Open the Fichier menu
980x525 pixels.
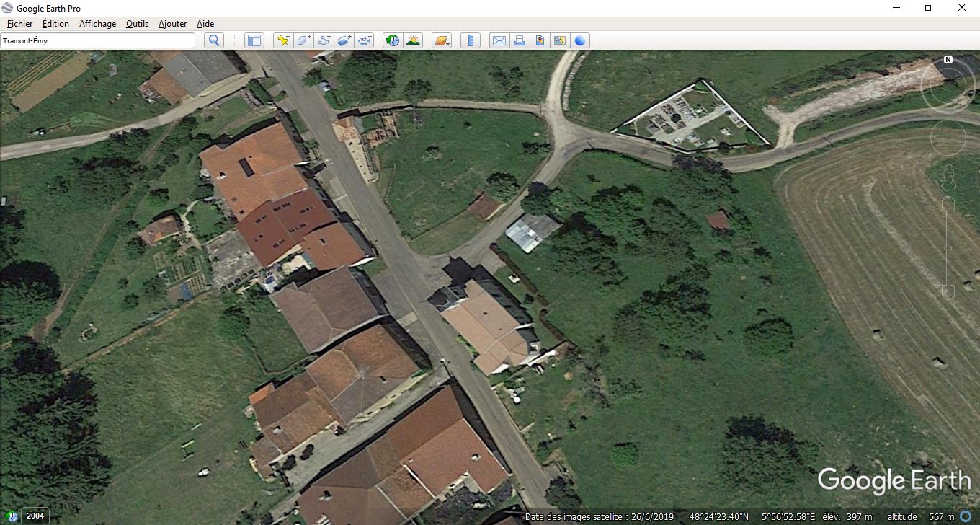point(19,24)
